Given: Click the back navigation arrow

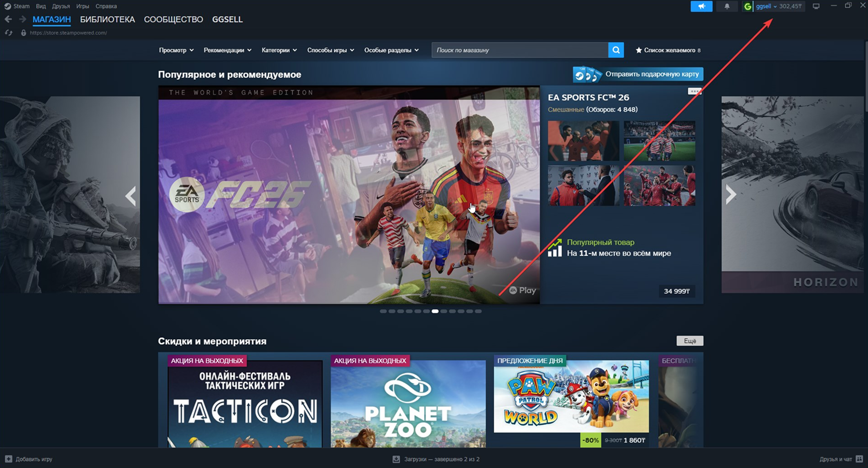Looking at the screenshot, I should pos(8,19).
